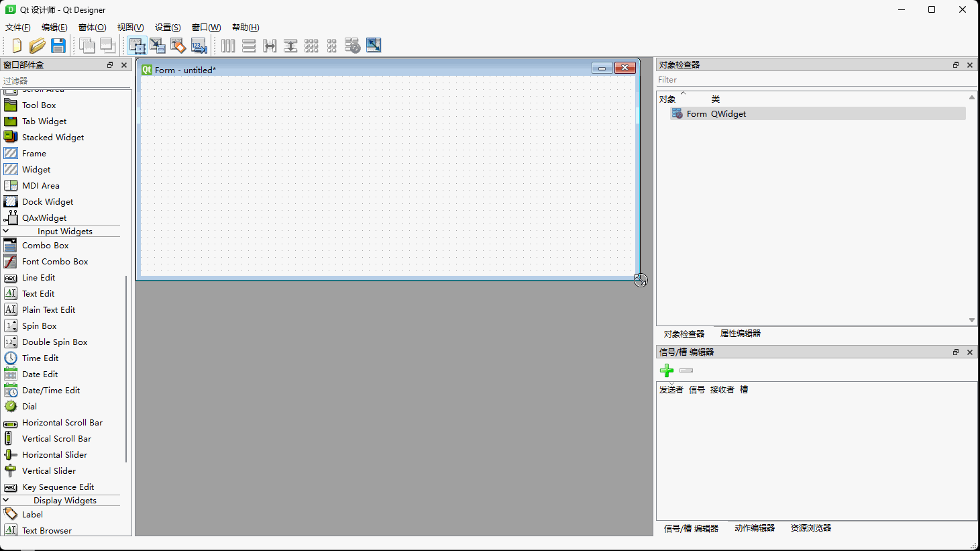Float the 对象检查器 panel

956,65
